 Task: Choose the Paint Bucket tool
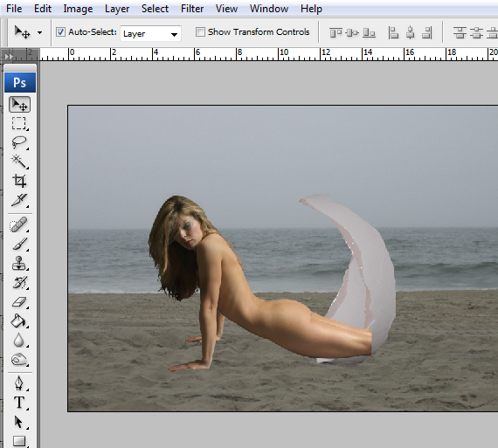tap(19, 320)
